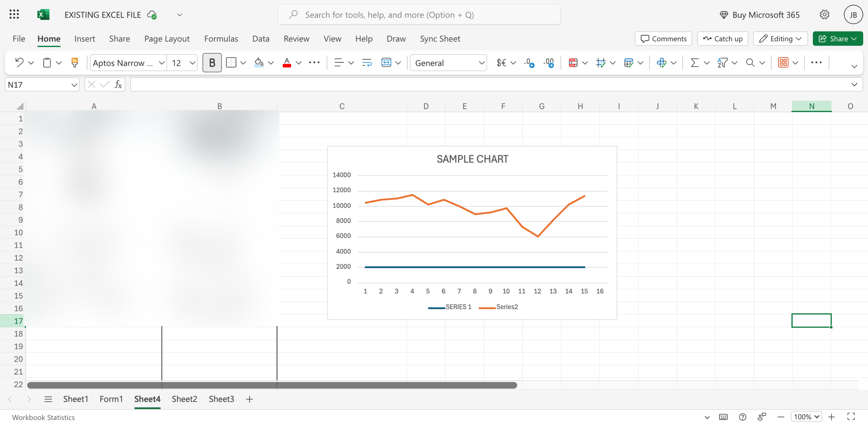The width and height of the screenshot is (868, 423).
Task: Toggle full screen view in status bar
Action: point(851,417)
